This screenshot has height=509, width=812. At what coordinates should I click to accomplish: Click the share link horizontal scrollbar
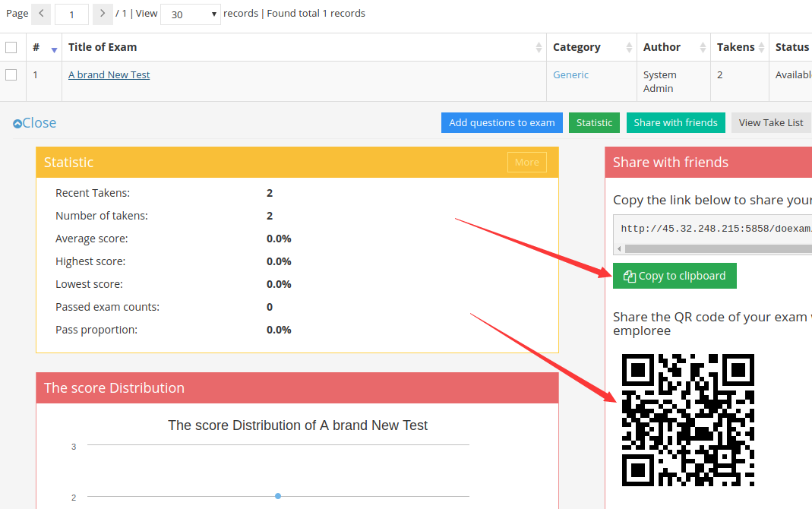click(719, 248)
